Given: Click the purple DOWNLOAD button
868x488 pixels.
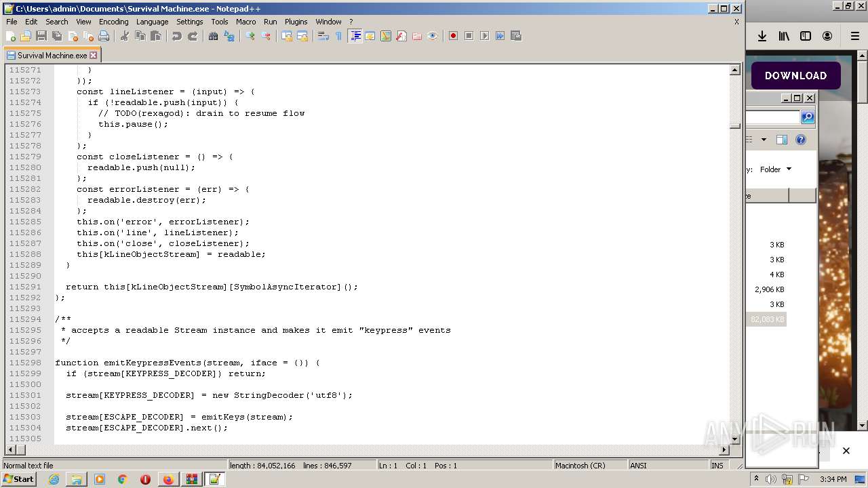Looking at the screenshot, I should [795, 76].
